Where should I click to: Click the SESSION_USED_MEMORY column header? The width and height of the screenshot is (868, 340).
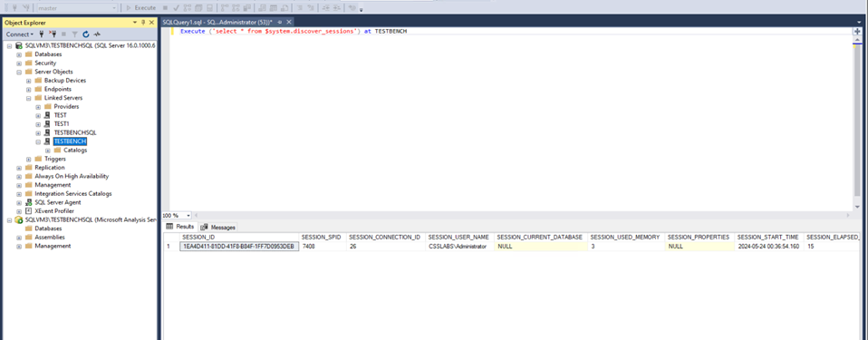pyautogui.click(x=626, y=237)
